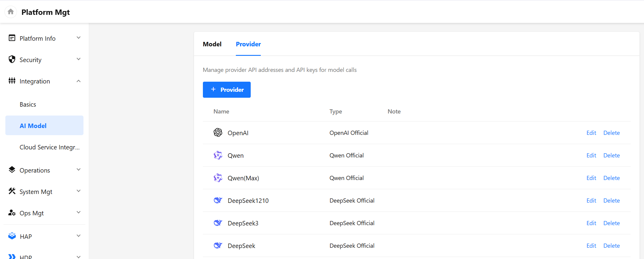Add a new Provider
Screen dimensions: 644x259
click(227, 90)
